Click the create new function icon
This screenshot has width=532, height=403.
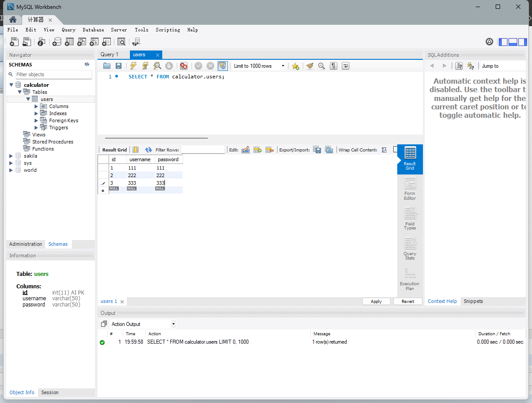pyautogui.click(x=106, y=42)
